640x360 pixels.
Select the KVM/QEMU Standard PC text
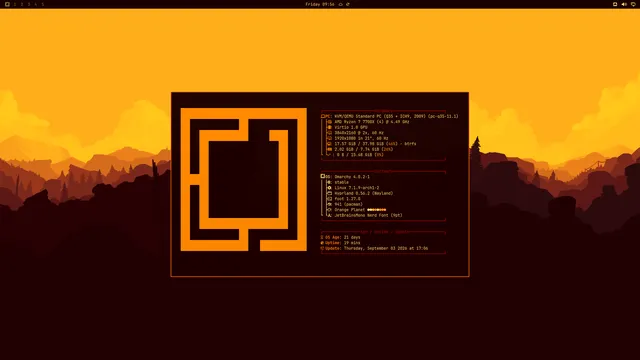[x=396, y=116]
